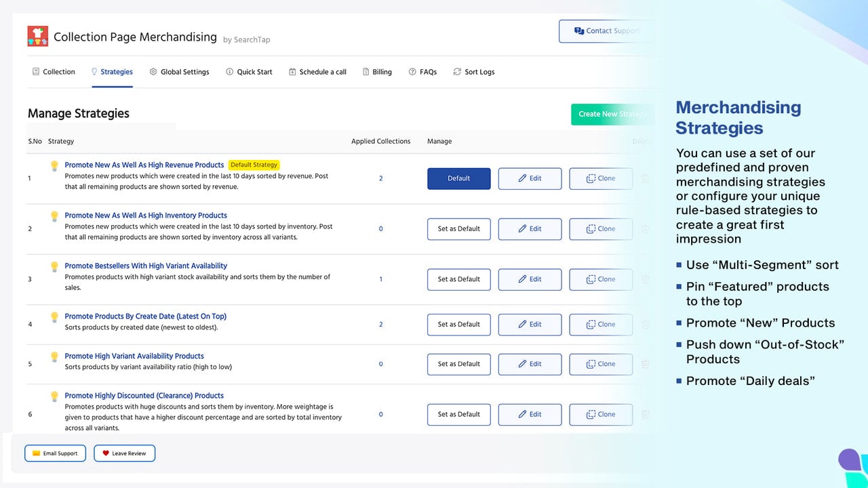
Task: Clone the High Inventory Products strategy
Action: click(601, 229)
